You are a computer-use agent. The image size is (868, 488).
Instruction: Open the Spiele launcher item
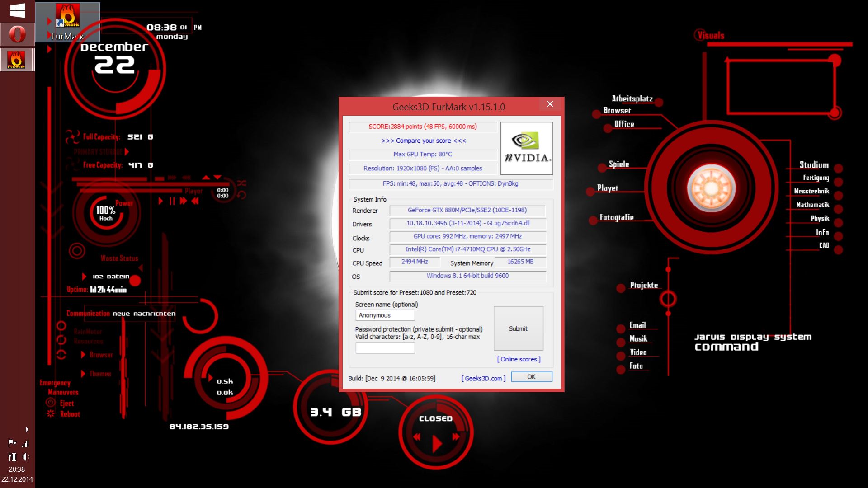point(618,164)
